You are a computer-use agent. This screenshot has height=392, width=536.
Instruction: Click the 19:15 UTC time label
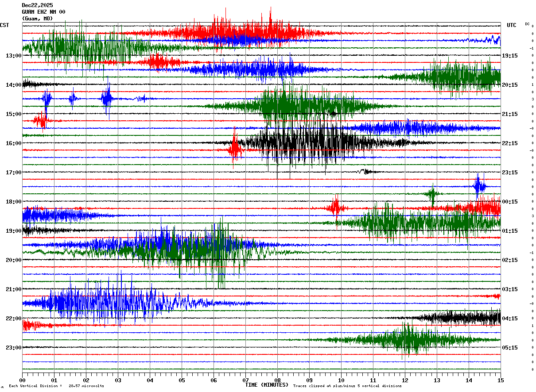pos(510,56)
